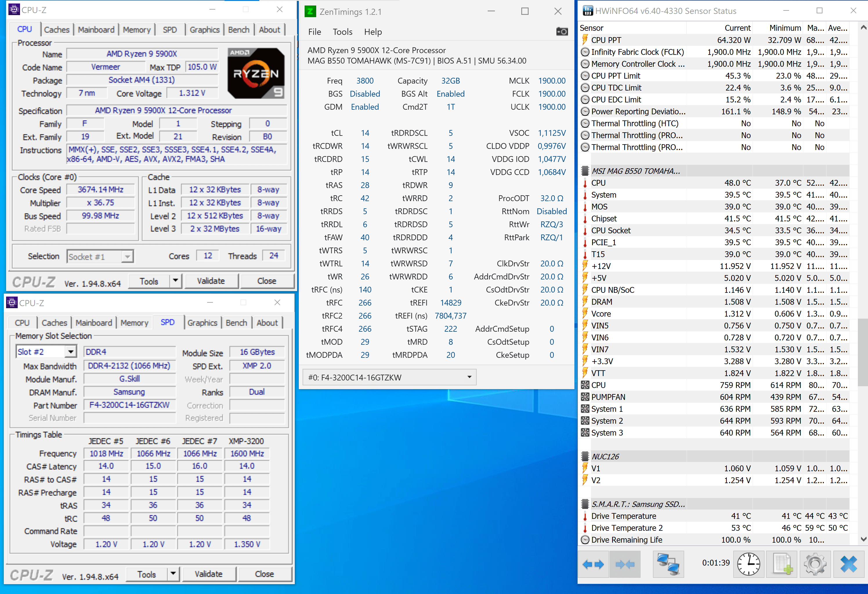868x594 pixels.
Task: Click HWiNFO blue X close sensors icon
Action: pyautogui.click(x=849, y=564)
